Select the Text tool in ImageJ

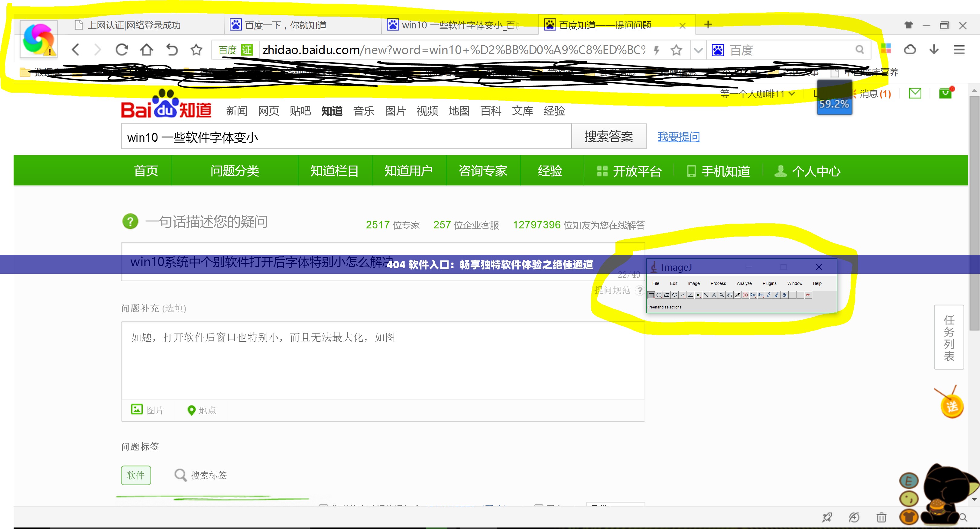[x=714, y=295]
